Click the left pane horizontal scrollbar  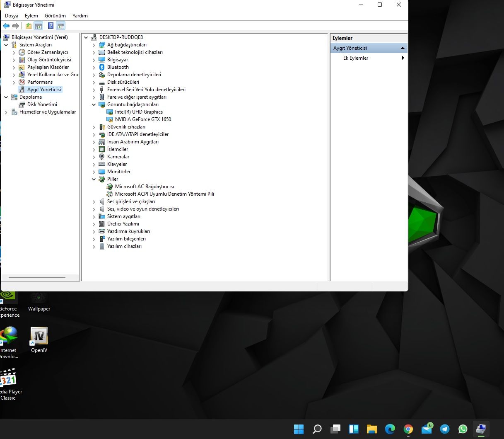click(37, 278)
